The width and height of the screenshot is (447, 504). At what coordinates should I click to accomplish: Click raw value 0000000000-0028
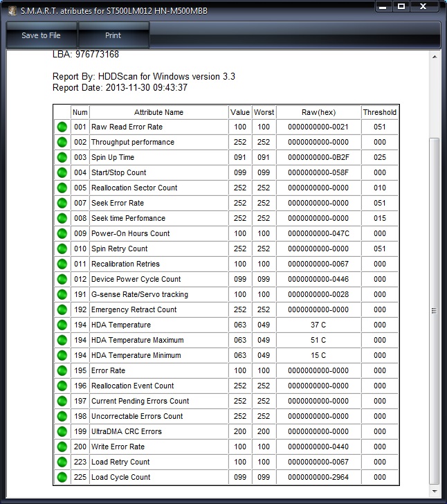click(x=318, y=294)
